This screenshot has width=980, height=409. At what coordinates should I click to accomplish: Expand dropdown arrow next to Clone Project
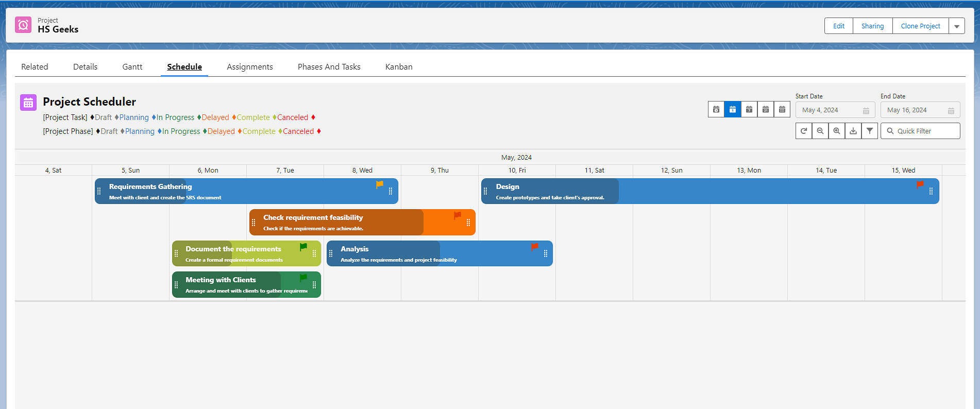click(x=957, y=26)
